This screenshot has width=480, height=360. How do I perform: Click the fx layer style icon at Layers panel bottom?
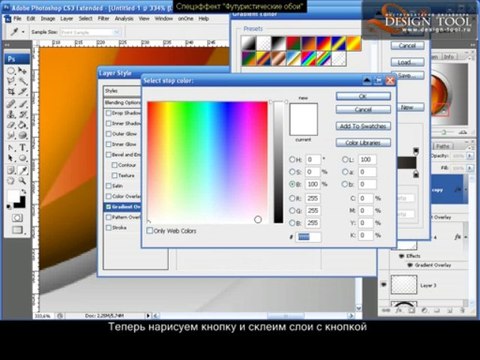pyautogui.click(x=398, y=311)
